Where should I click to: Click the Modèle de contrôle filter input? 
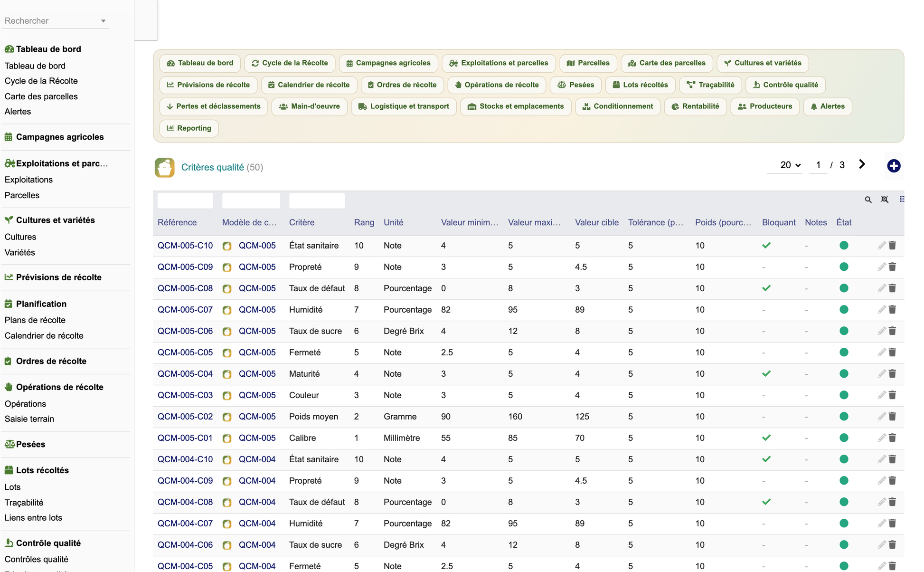pos(251,200)
